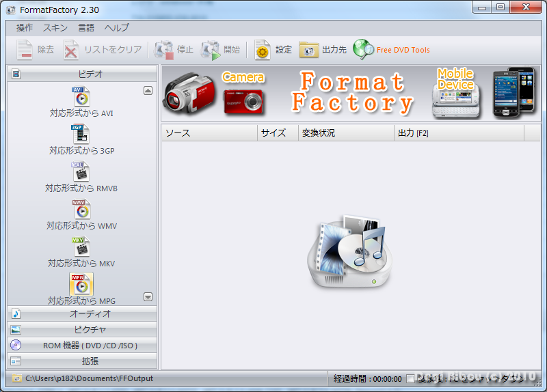Expand the ピクチャ category panel
Image resolution: width=547 pixels, height=392 pixels.
pyautogui.click(x=82, y=330)
